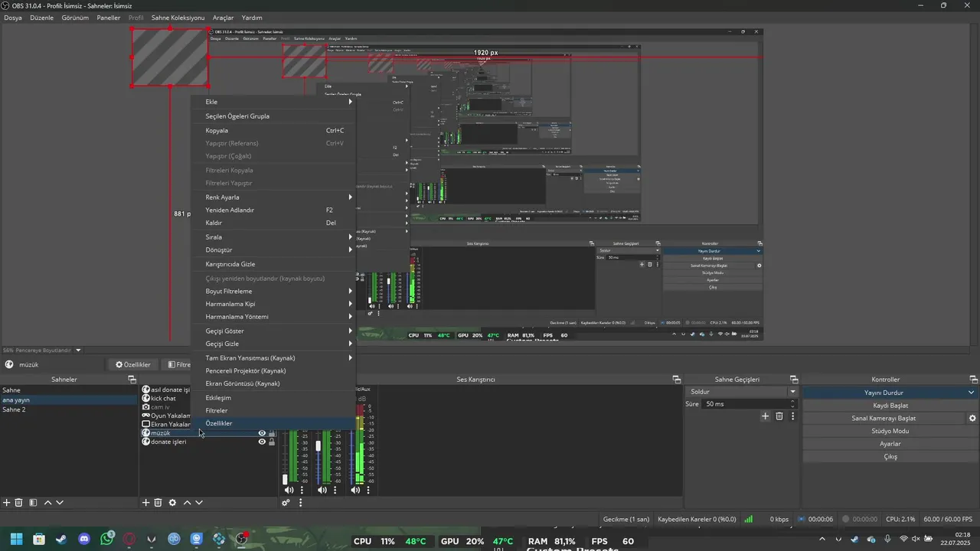Mute the first audio mixer channel
This screenshot has height=551, width=980.
coord(289,490)
